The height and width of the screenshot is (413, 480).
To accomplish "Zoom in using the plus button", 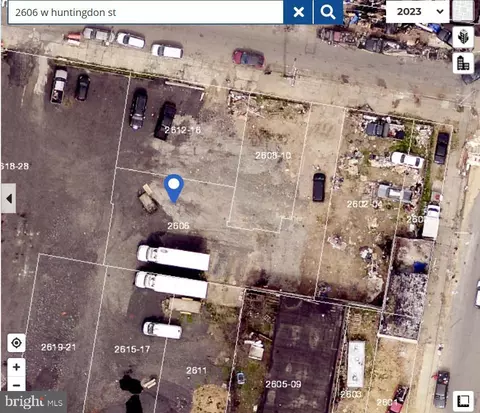I will pos(16,367).
